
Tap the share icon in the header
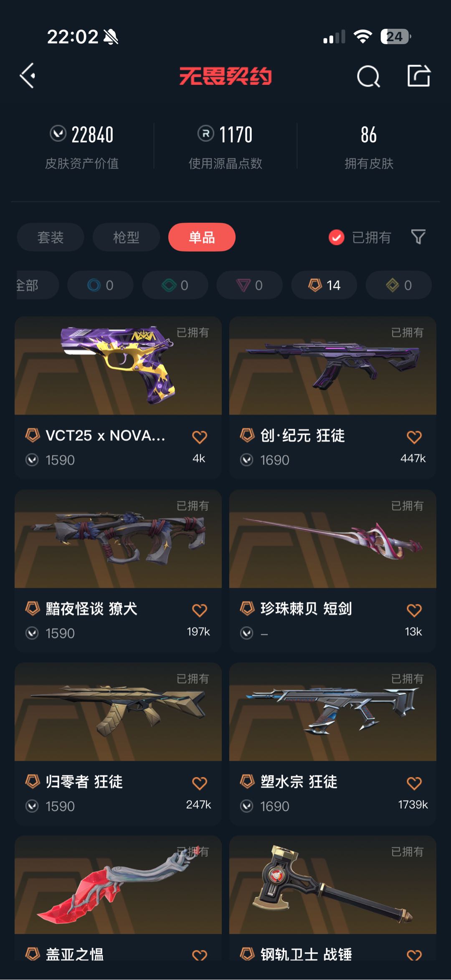(x=418, y=76)
